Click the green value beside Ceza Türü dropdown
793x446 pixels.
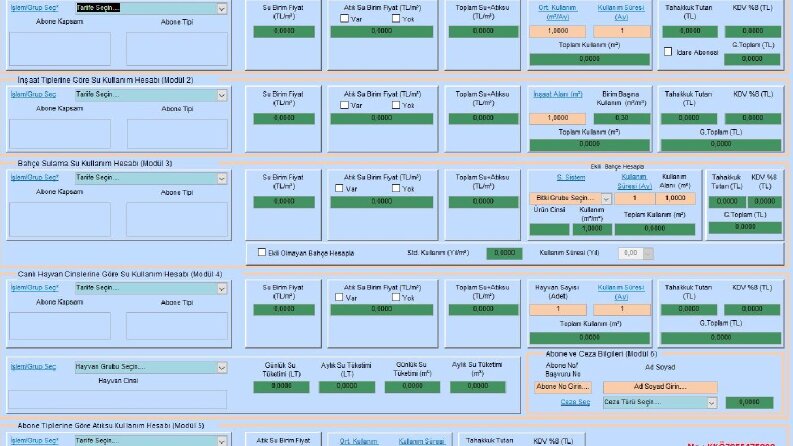[749, 403]
